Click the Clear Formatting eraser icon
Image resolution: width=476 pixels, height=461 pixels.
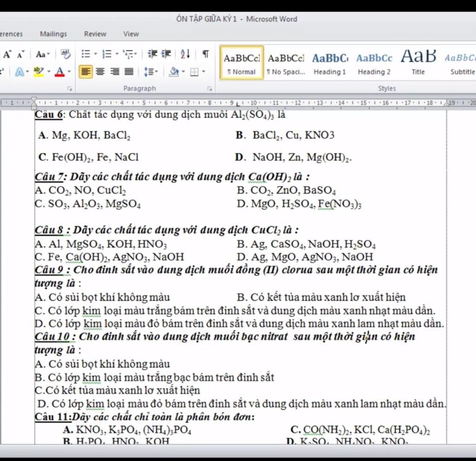pos(66,54)
